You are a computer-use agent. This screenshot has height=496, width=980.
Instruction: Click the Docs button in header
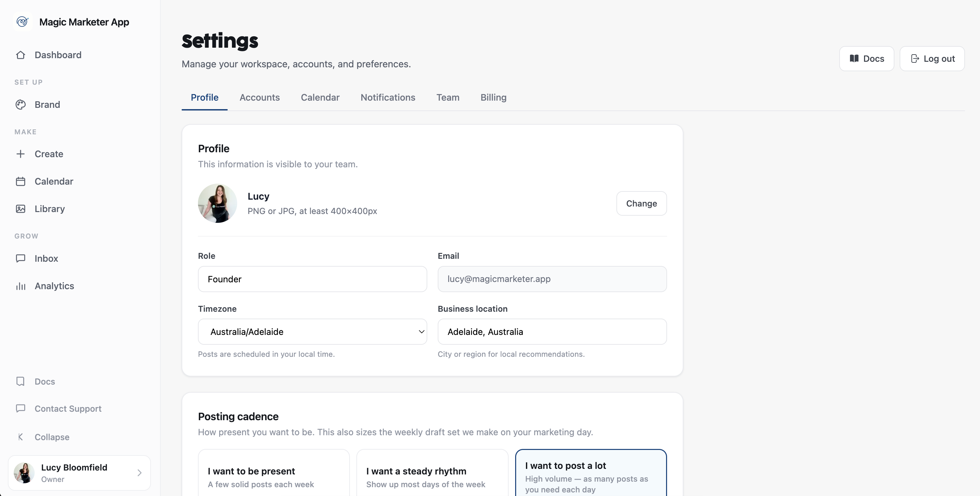[867, 58]
